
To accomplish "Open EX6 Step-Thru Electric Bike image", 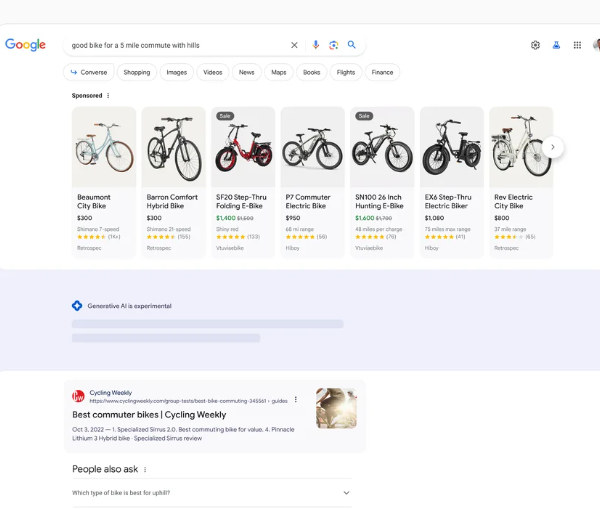I will pos(452,147).
